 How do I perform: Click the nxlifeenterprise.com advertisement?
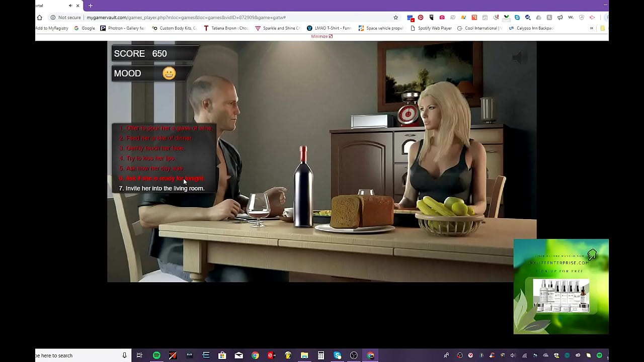click(x=560, y=287)
